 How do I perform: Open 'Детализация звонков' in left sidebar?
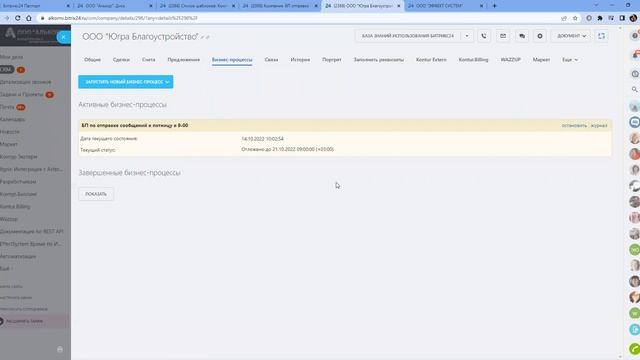(25, 82)
